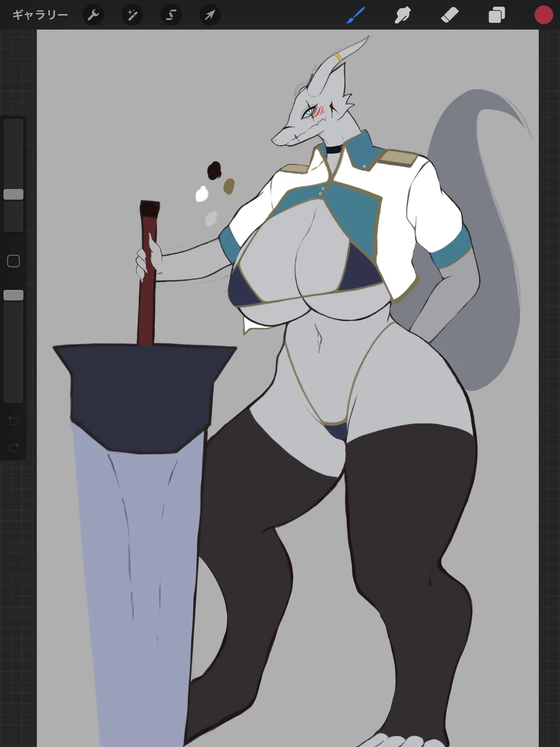
Task: Click the character's teal eye
Action: tap(309, 112)
